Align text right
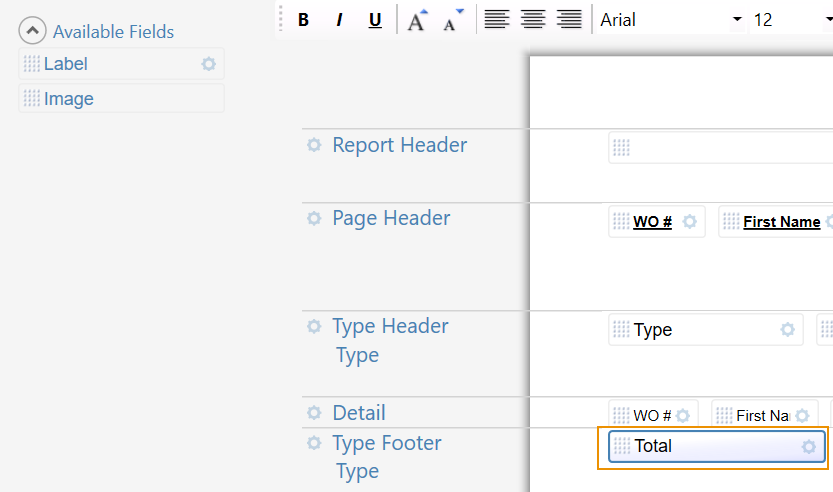This screenshot has height=492, width=833. point(569,20)
